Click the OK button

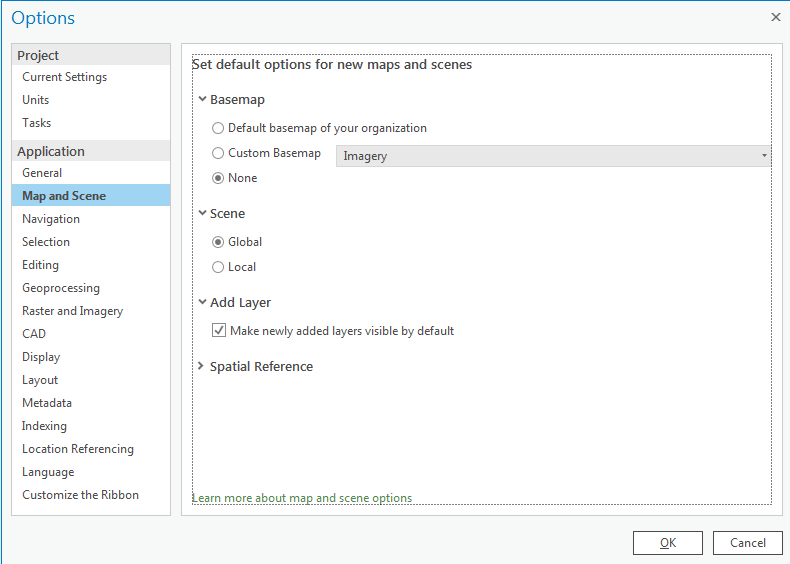point(667,543)
